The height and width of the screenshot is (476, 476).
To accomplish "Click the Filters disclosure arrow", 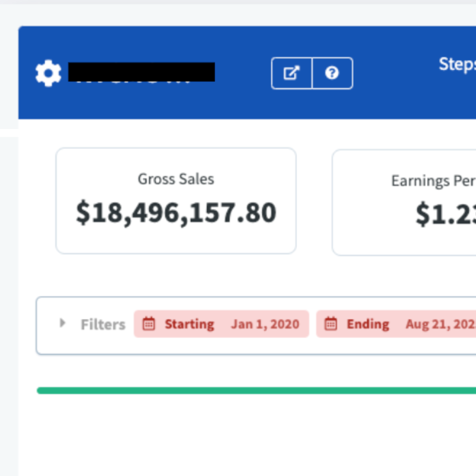I will click(x=62, y=324).
